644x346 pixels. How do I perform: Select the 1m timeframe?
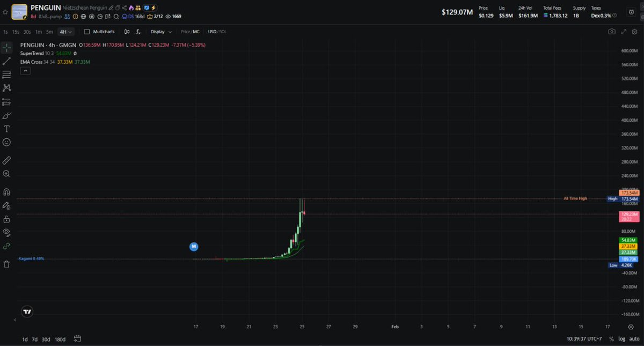pos(38,32)
